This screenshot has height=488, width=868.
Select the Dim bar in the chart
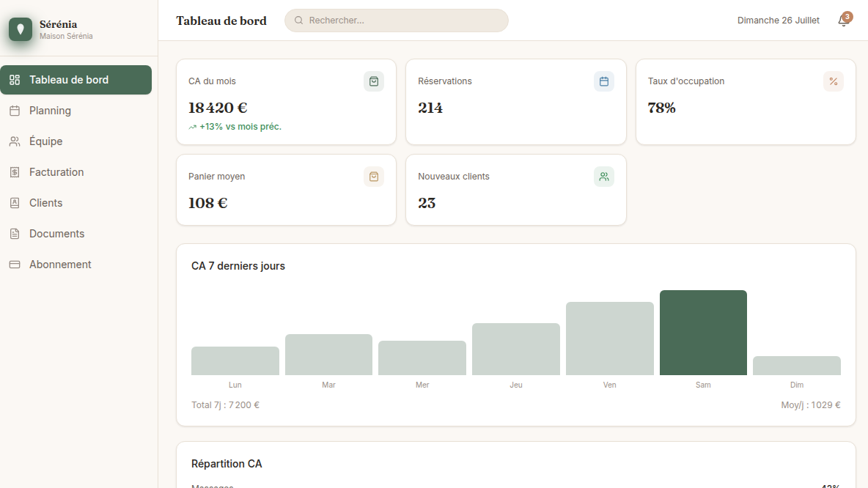pos(797,366)
